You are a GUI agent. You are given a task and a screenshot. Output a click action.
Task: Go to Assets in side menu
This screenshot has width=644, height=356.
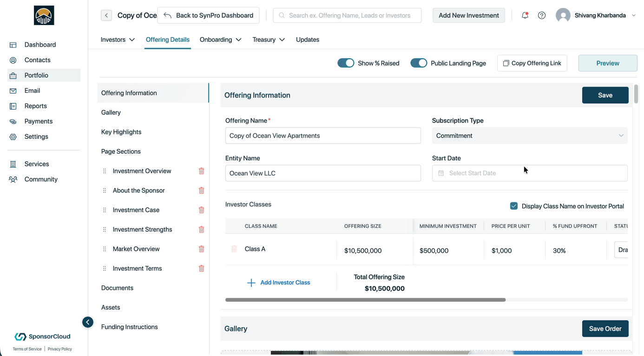pyautogui.click(x=111, y=307)
